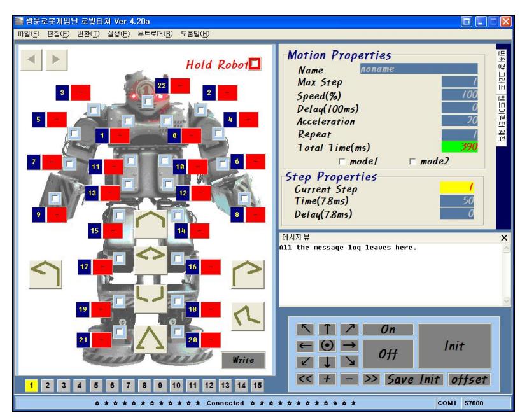Select the feet triangle pose icon
This screenshot has height=420, width=527.
point(151,339)
